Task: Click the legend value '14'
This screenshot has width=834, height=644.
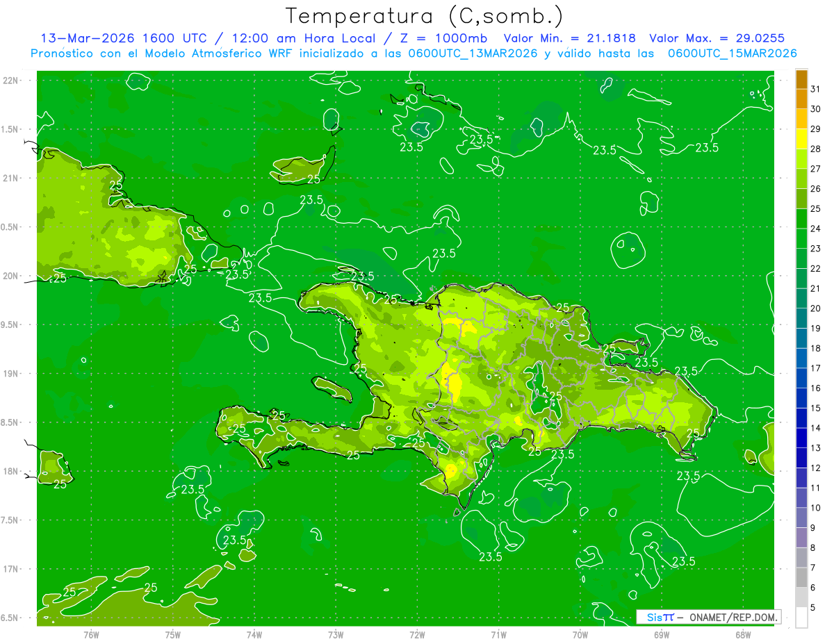Action: (x=816, y=428)
